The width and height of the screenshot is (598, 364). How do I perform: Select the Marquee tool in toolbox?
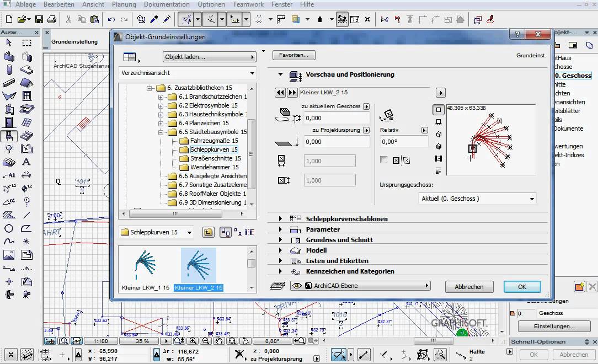click(x=26, y=42)
